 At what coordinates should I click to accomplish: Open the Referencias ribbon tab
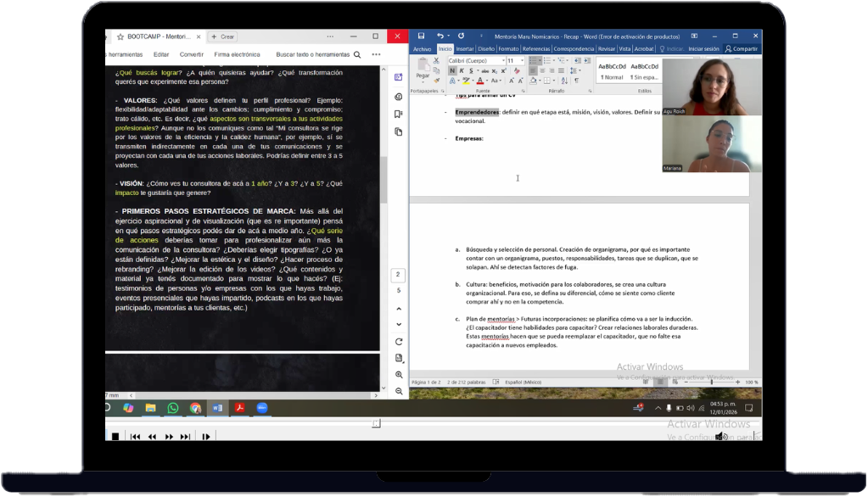coord(536,49)
